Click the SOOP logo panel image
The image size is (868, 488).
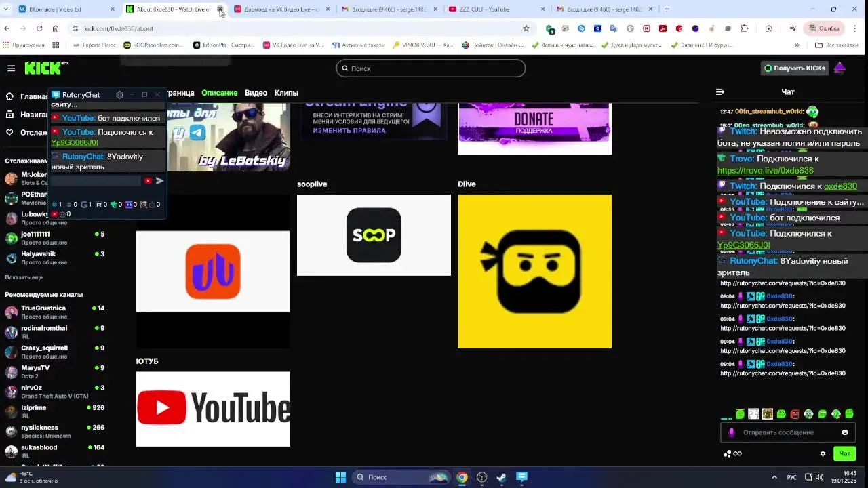[374, 235]
